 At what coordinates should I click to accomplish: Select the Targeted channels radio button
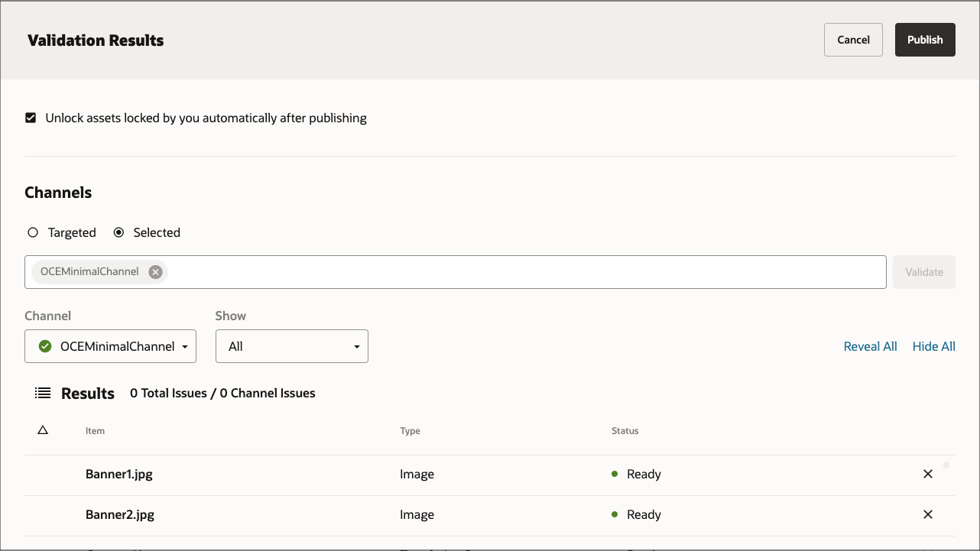click(33, 232)
